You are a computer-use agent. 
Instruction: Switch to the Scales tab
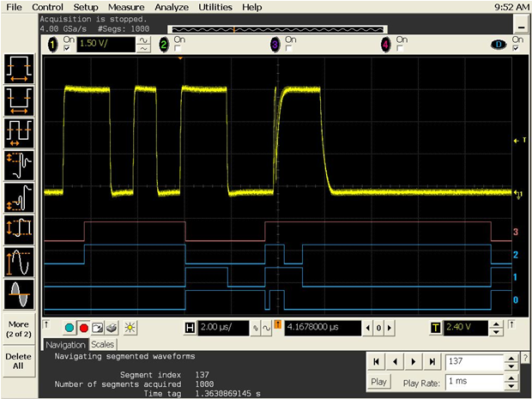click(102, 345)
